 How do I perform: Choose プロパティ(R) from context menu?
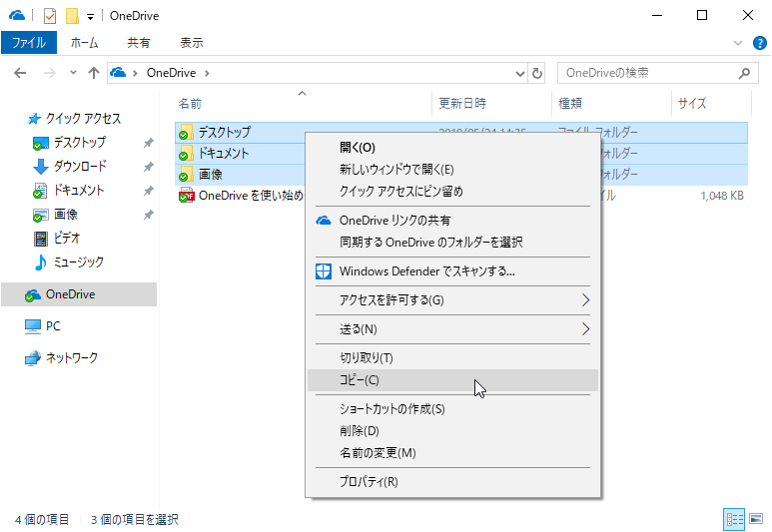coord(452,482)
